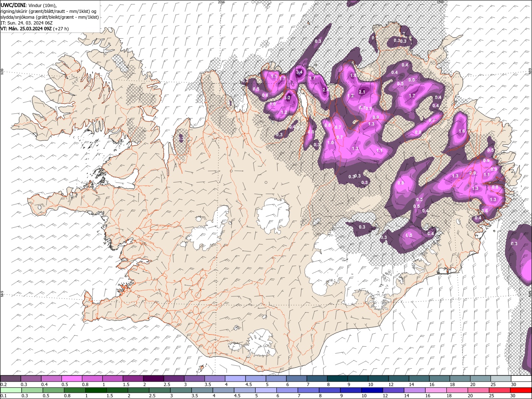Select the crimson 25 rain legend swatch
This screenshot has width=532, height=399.
pyautogui.click(x=500, y=390)
